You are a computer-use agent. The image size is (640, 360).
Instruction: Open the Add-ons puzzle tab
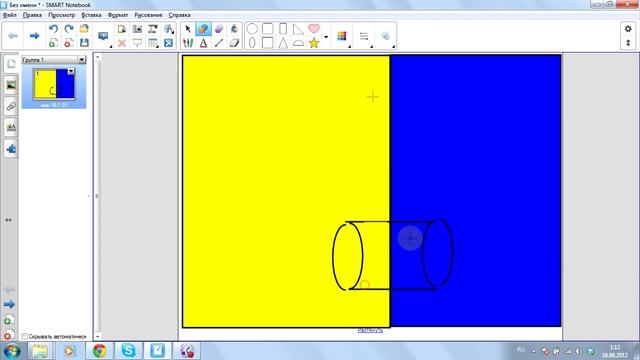11,149
